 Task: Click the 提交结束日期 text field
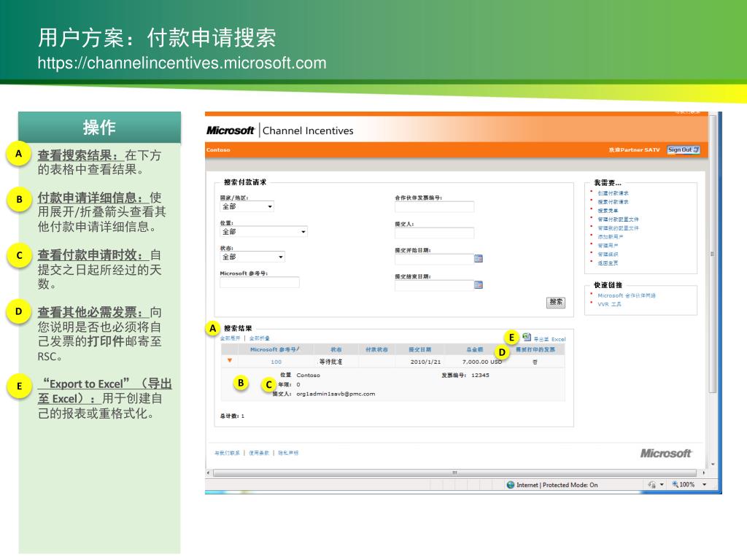pyautogui.click(x=434, y=285)
